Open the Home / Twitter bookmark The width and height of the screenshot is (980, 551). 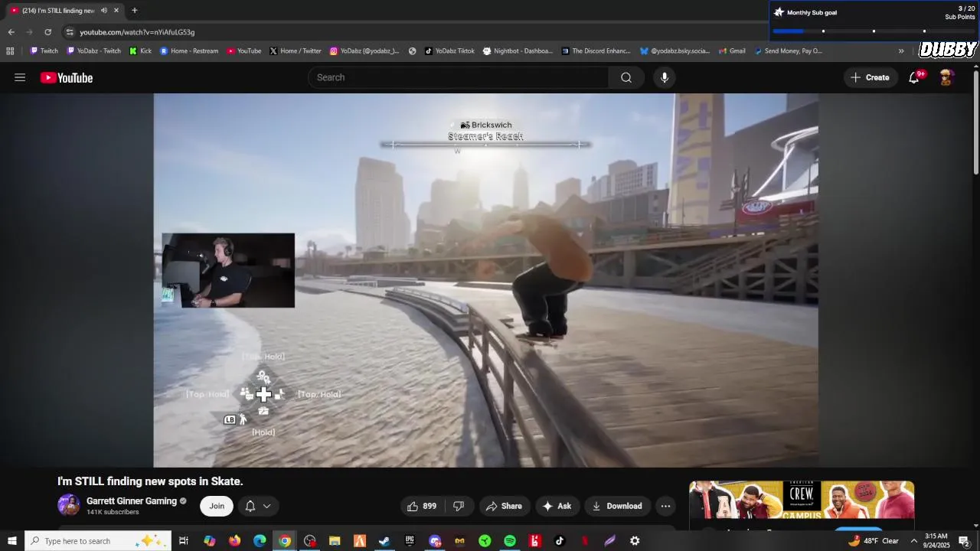(295, 51)
